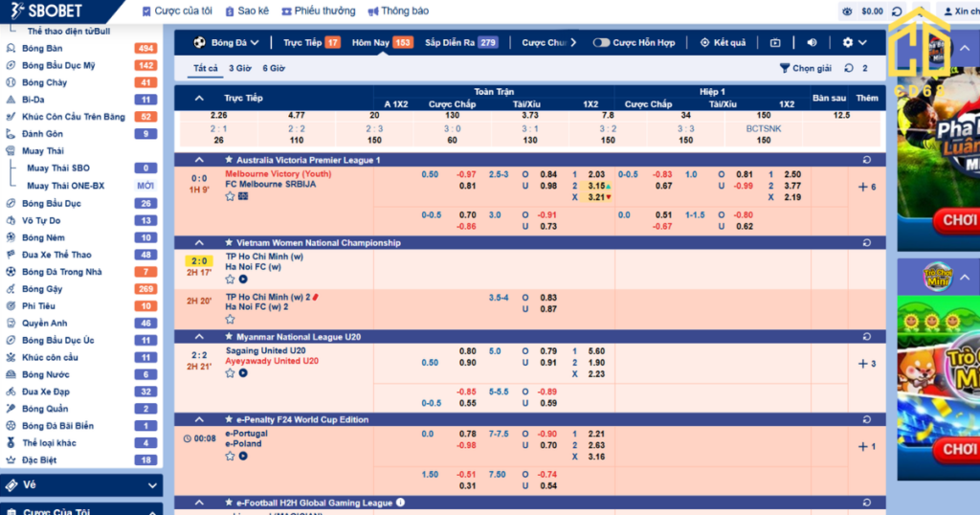Click Melbourne Victory 1X2 odds 2.03
This screenshot has height=515, width=980.
(596, 174)
